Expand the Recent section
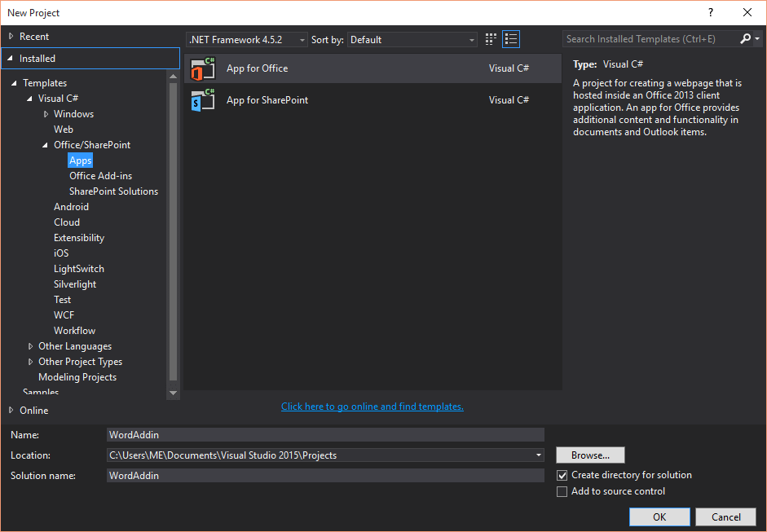This screenshot has width=767, height=532. coord(11,36)
